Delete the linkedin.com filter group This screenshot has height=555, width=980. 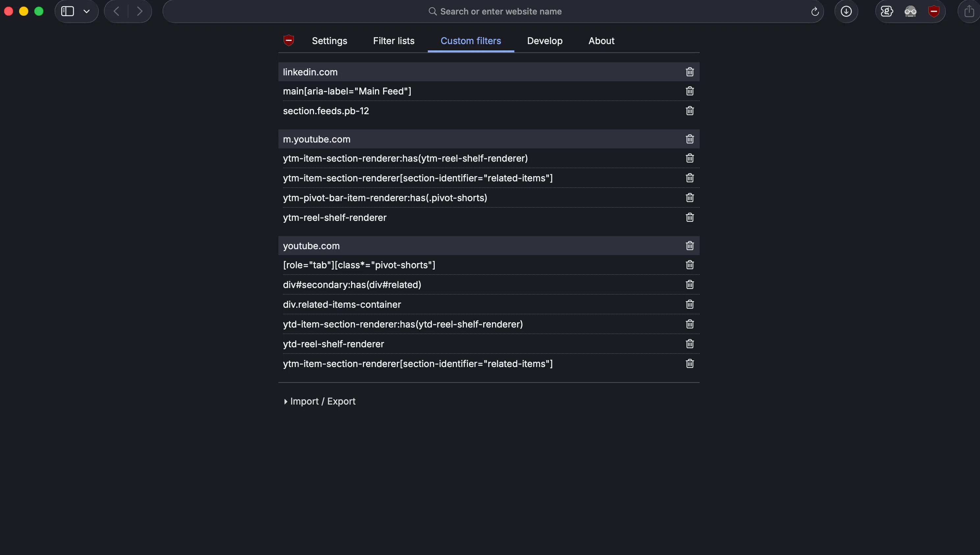(690, 72)
